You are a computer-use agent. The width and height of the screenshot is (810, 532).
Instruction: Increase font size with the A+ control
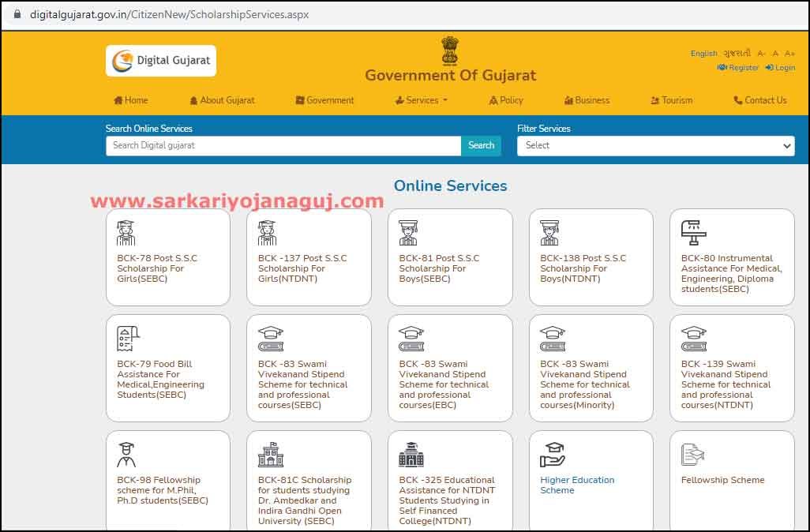[x=789, y=53]
